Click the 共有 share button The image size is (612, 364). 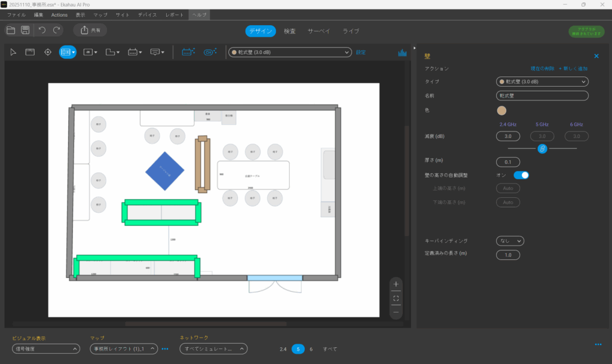click(x=90, y=30)
